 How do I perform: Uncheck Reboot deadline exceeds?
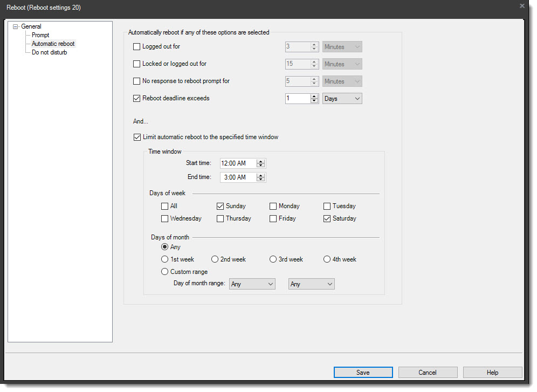(x=137, y=98)
